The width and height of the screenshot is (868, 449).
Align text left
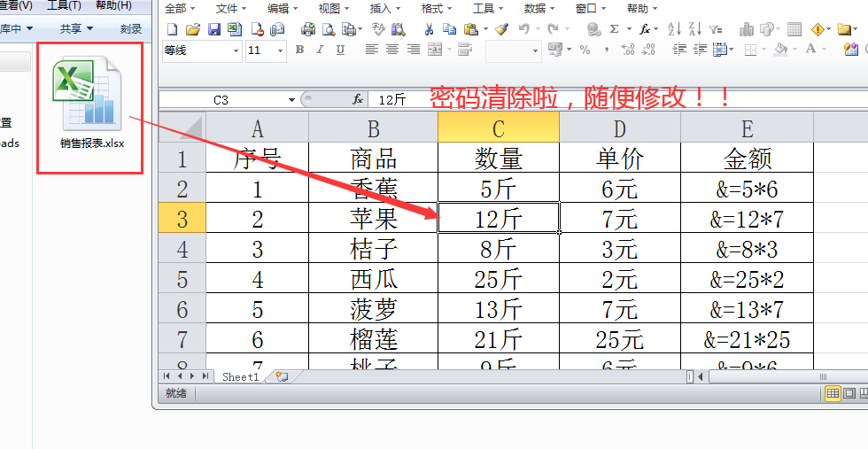click(372, 50)
